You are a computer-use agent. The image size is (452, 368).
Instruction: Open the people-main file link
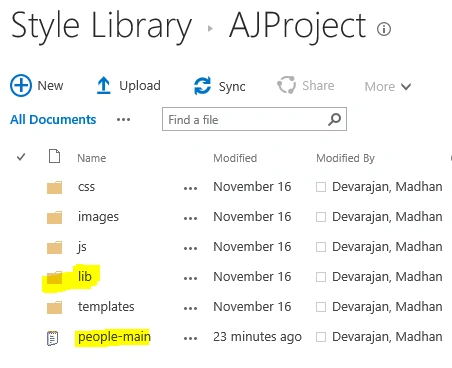pyautogui.click(x=114, y=337)
